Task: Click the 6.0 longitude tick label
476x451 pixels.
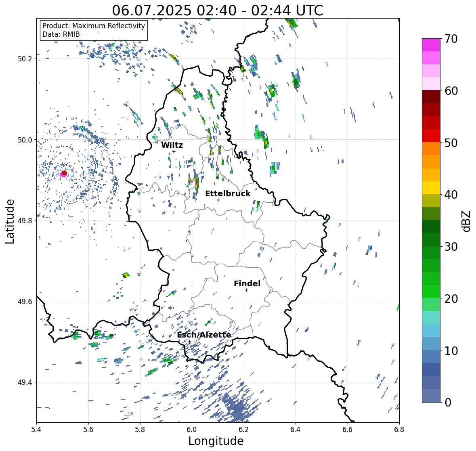Action: tap(192, 430)
